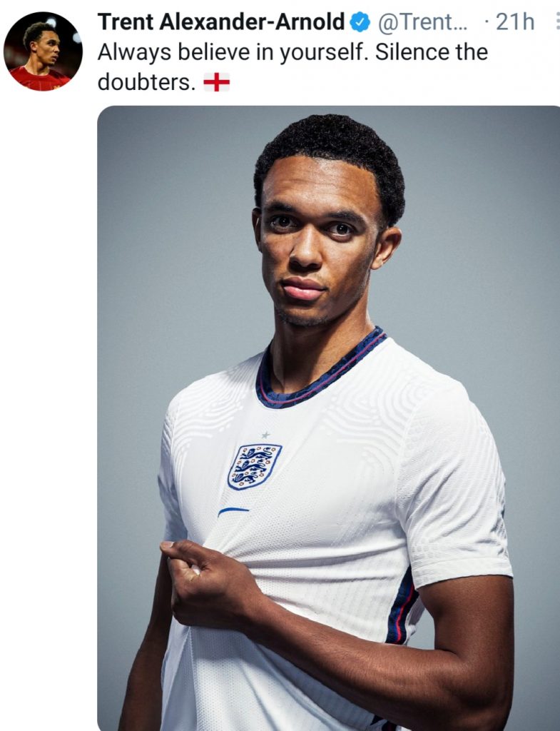Screen dimensions: 560x731
Task: Click the blue verified badge
Action: point(361,23)
